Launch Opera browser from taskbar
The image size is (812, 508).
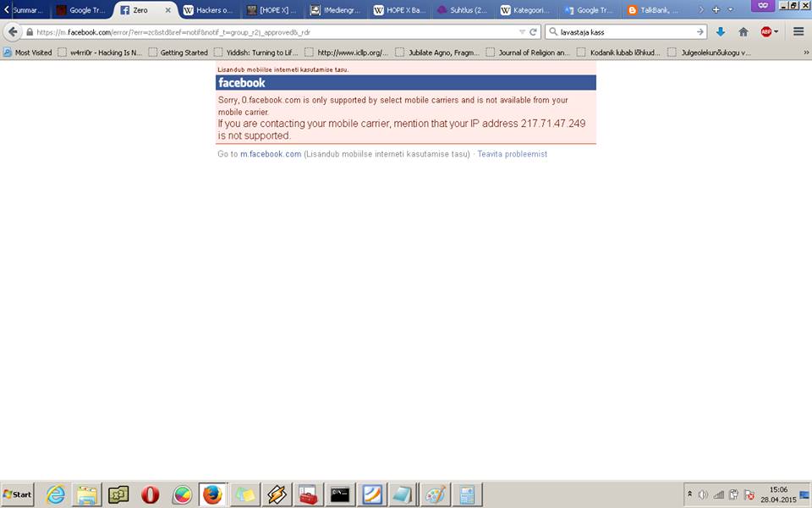tap(151, 494)
